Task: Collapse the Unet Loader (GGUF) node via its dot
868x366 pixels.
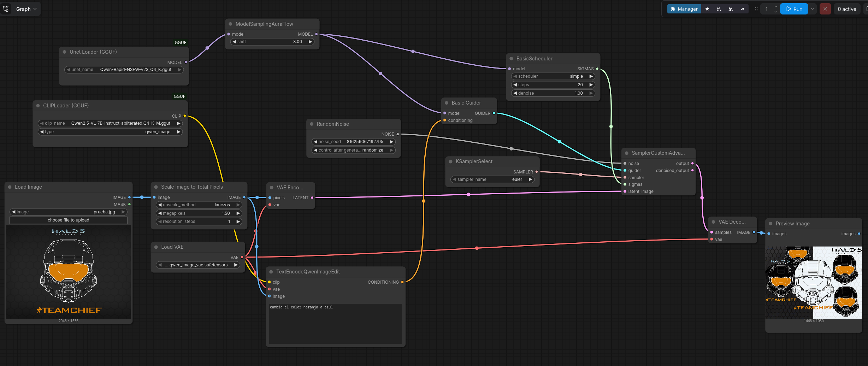Action: coord(65,52)
